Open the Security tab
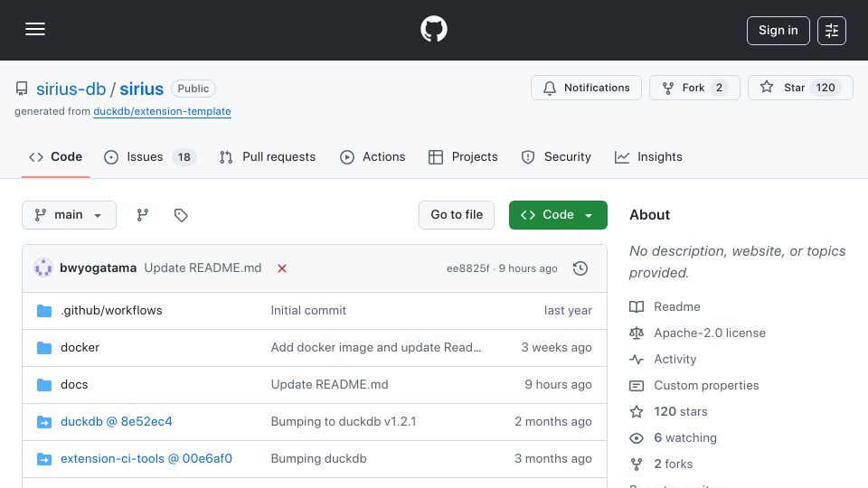Image resolution: width=868 pixels, height=488 pixels. click(556, 157)
